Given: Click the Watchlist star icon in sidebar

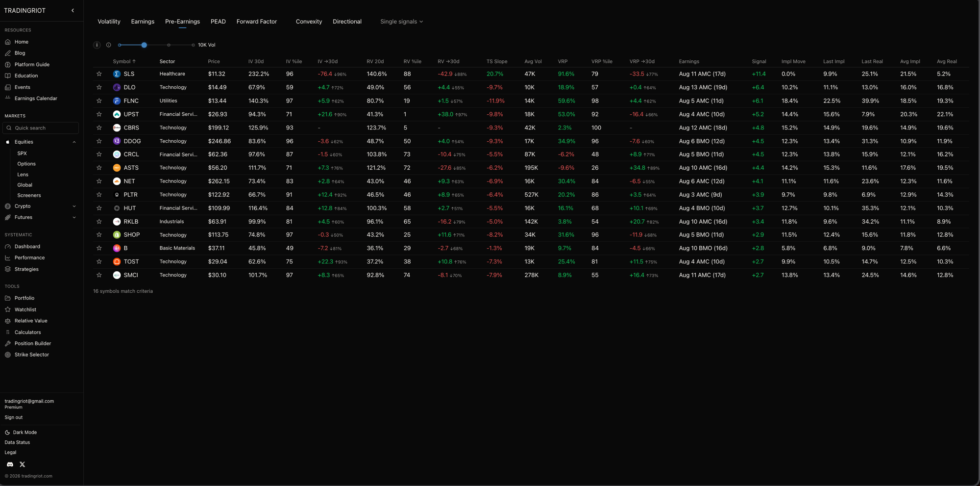Looking at the screenshot, I should point(8,310).
